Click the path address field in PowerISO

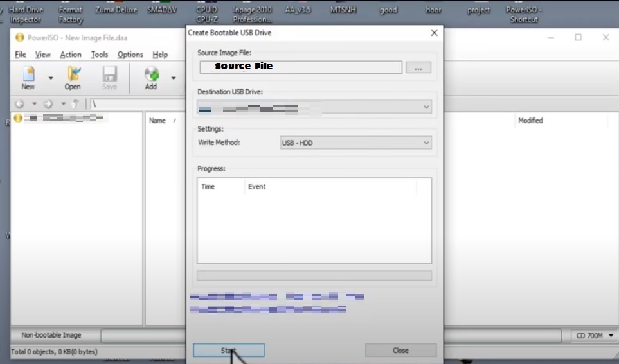pyautogui.click(x=138, y=104)
